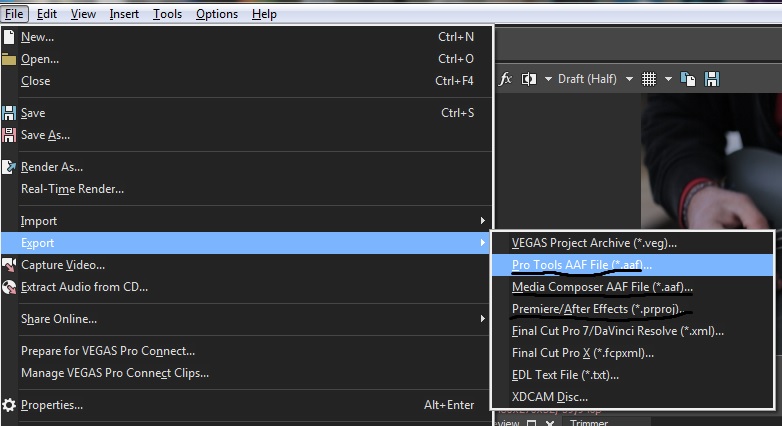Choose Real-Time Render... entry
The height and width of the screenshot is (426, 782).
(247, 189)
